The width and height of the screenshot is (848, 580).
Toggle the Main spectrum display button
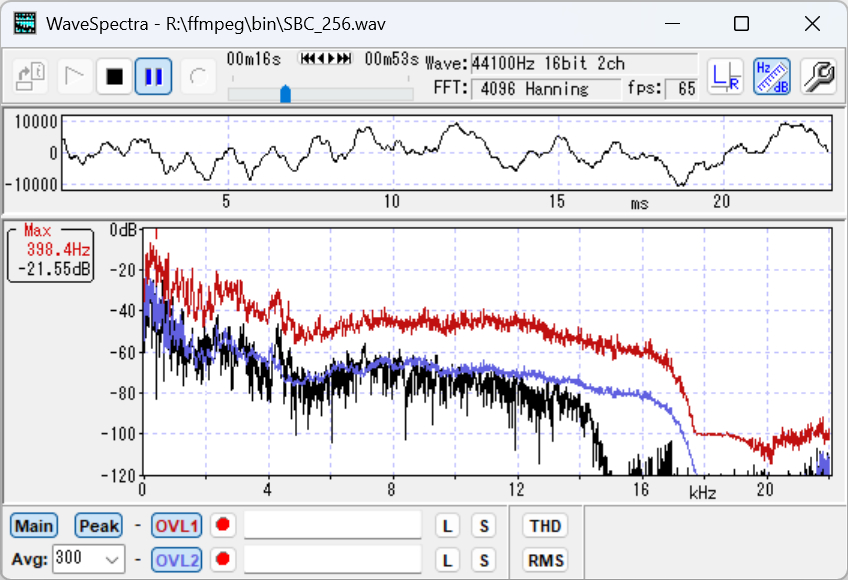point(34,526)
